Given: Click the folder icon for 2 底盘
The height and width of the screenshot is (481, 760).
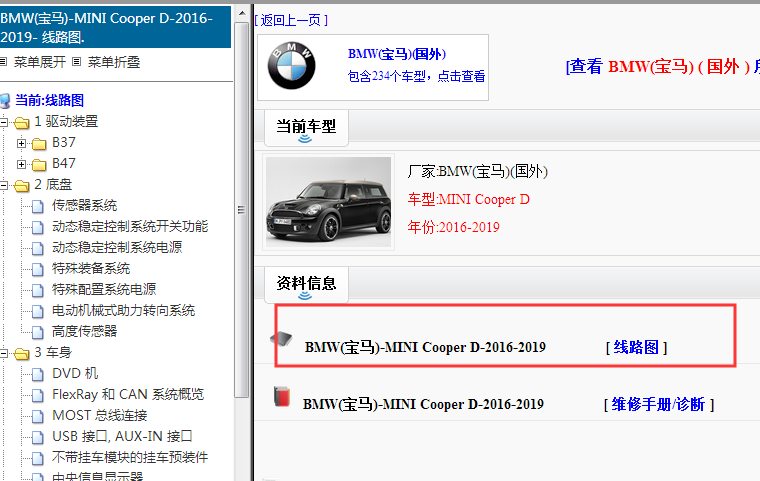Looking at the screenshot, I should pos(21,185).
